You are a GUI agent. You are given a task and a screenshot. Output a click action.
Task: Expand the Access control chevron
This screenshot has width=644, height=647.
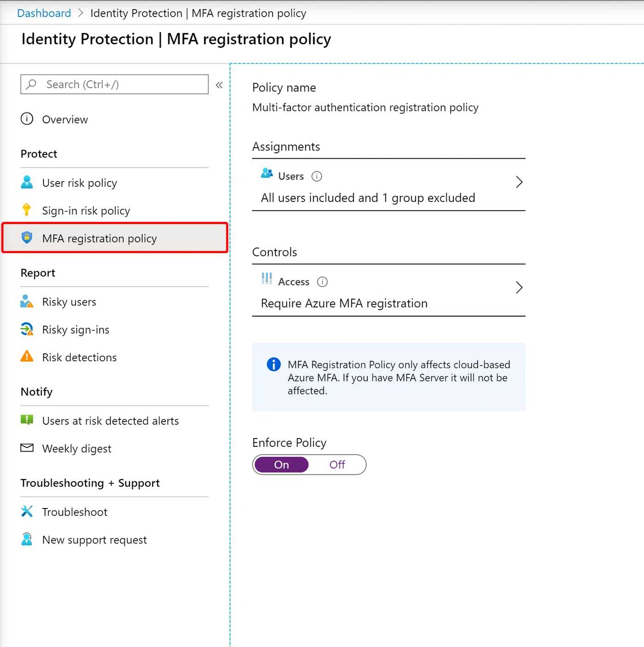click(519, 288)
